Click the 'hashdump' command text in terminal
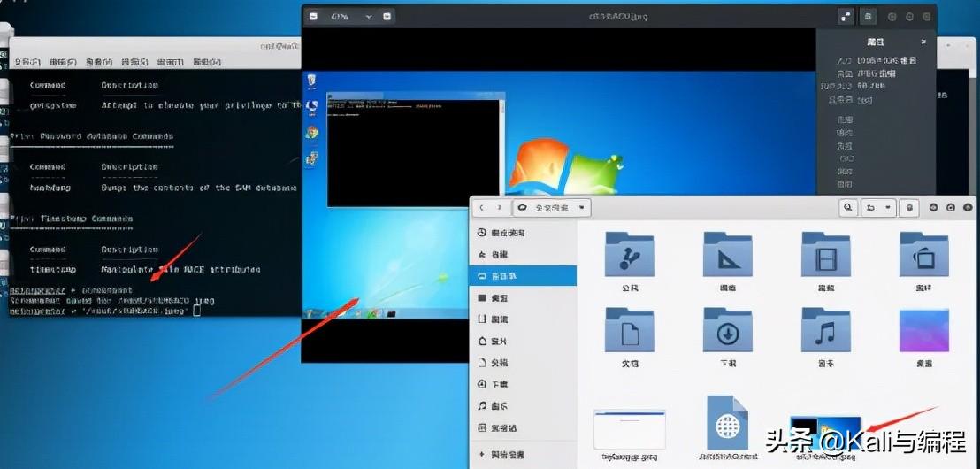Image resolution: width=980 pixels, height=469 pixels. 50,187
